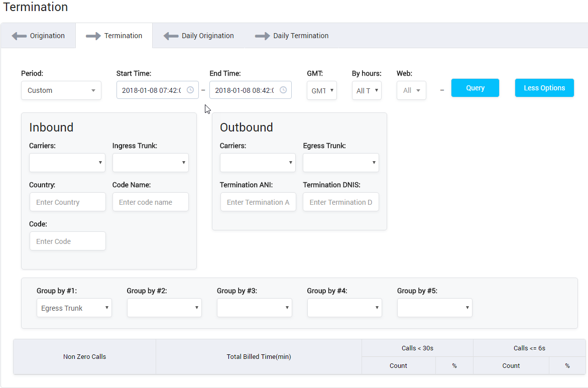
Task: Click the Less Options button
Action: 544,87
